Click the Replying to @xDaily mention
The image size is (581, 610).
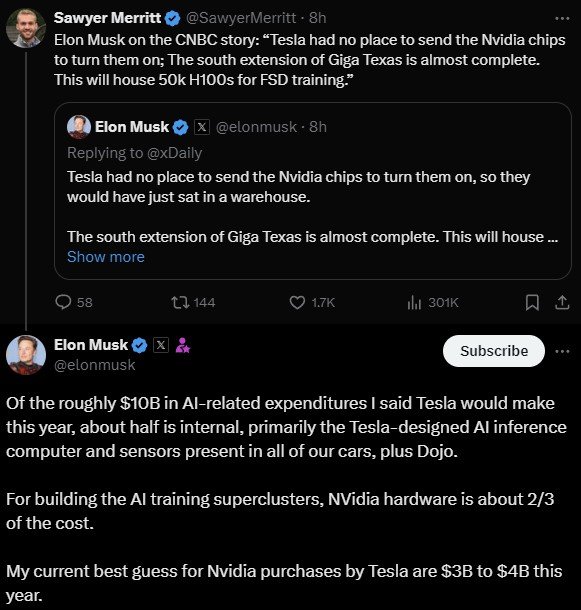(x=174, y=153)
